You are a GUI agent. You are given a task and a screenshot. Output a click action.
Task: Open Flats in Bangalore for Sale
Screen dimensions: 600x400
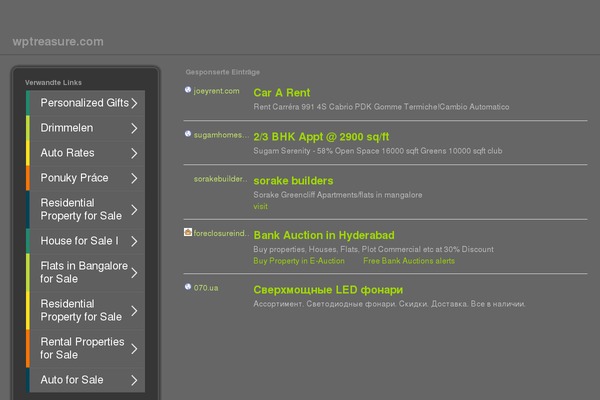click(x=84, y=272)
